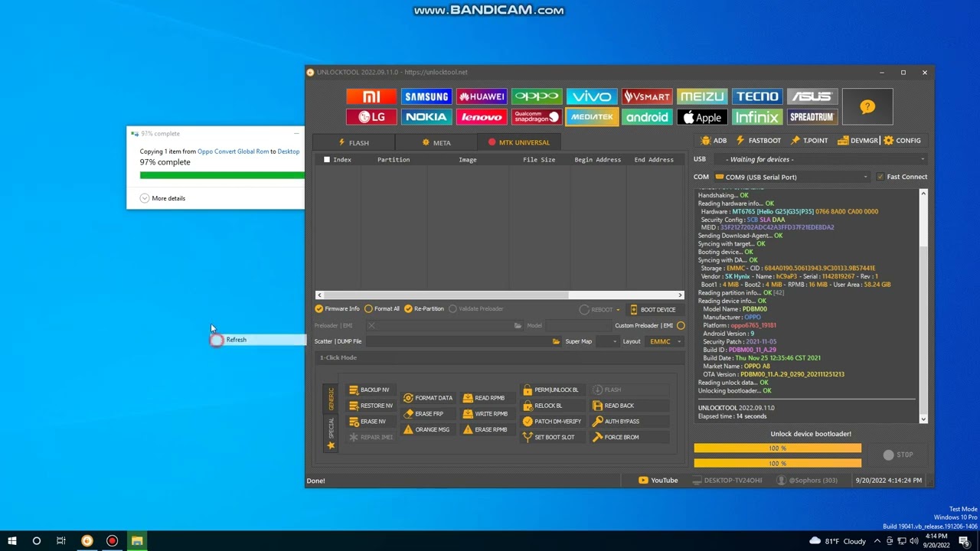The height and width of the screenshot is (551, 980).
Task: Select the Qualcomm Snapdragon logo
Action: [x=537, y=117]
